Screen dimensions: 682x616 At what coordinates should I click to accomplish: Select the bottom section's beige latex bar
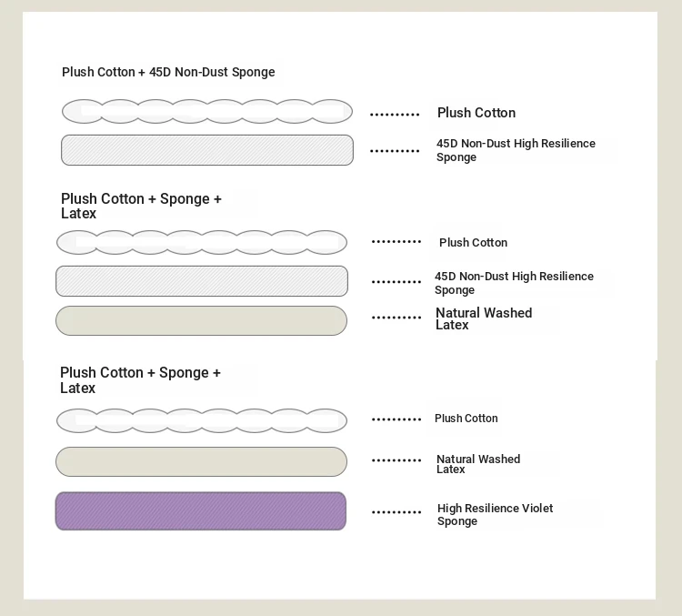coord(201,461)
